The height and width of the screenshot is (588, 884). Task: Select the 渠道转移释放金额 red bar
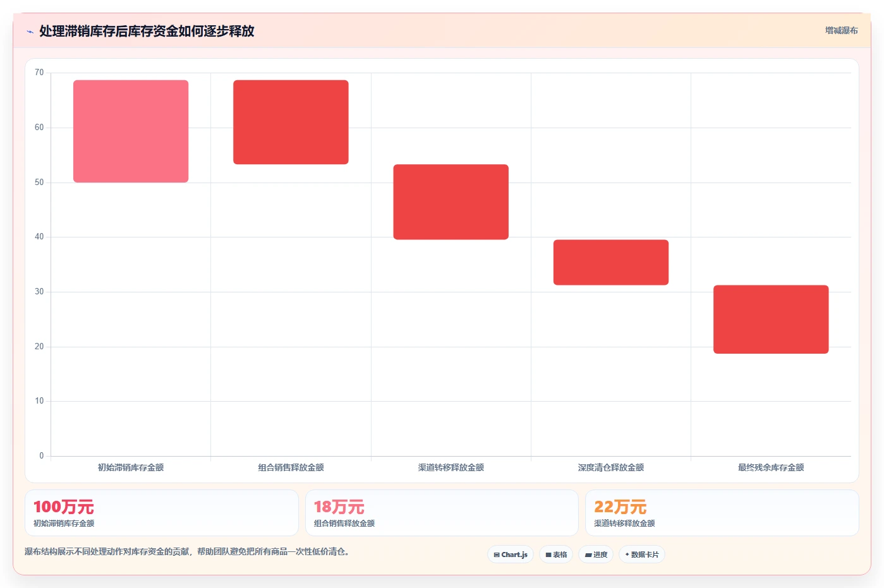pyautogui.click(x=451, y=202)
